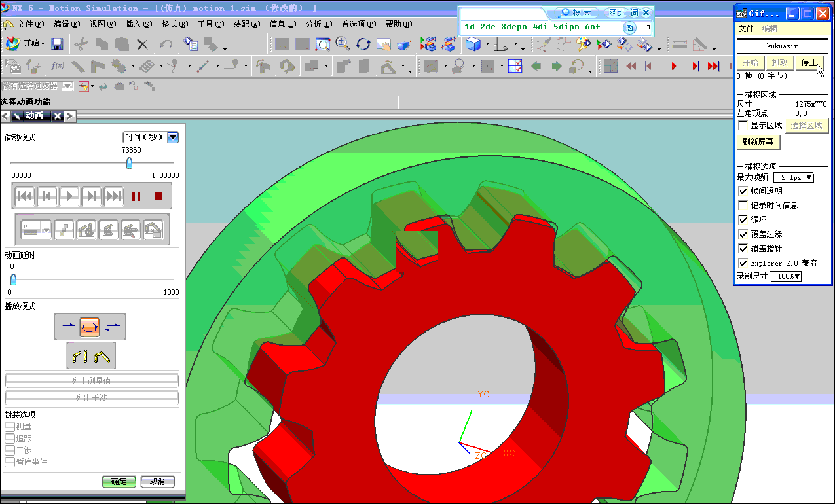Open the 插入(S) menu

click(138, 24)
